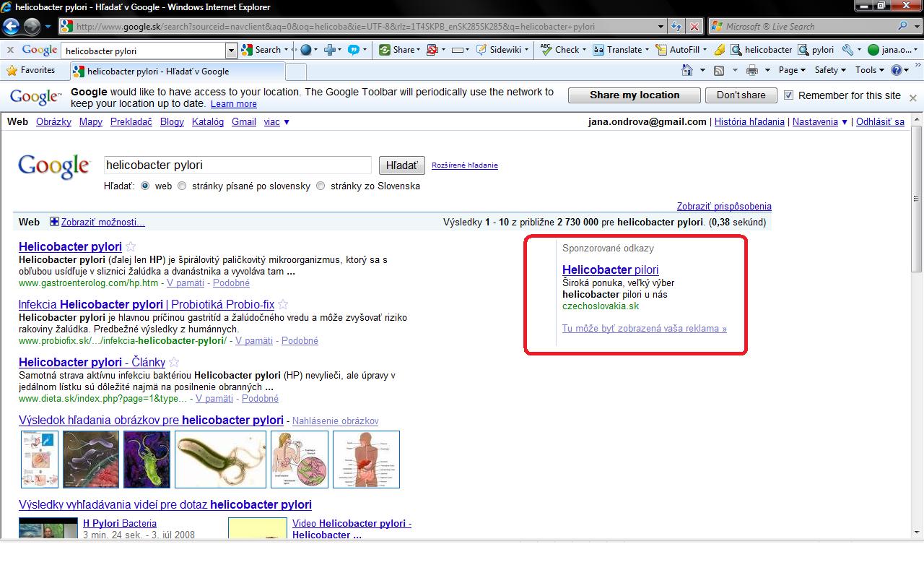Select the 'helicobacter pylori - Hľadať v Google' tab
Screen dimensions: 924x578
coord(176,71)
